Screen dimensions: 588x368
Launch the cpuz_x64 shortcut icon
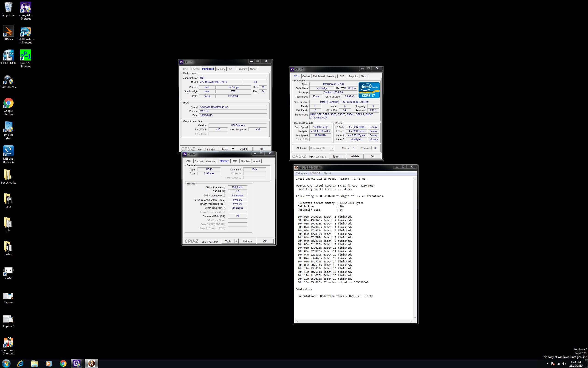pos(25,11)
